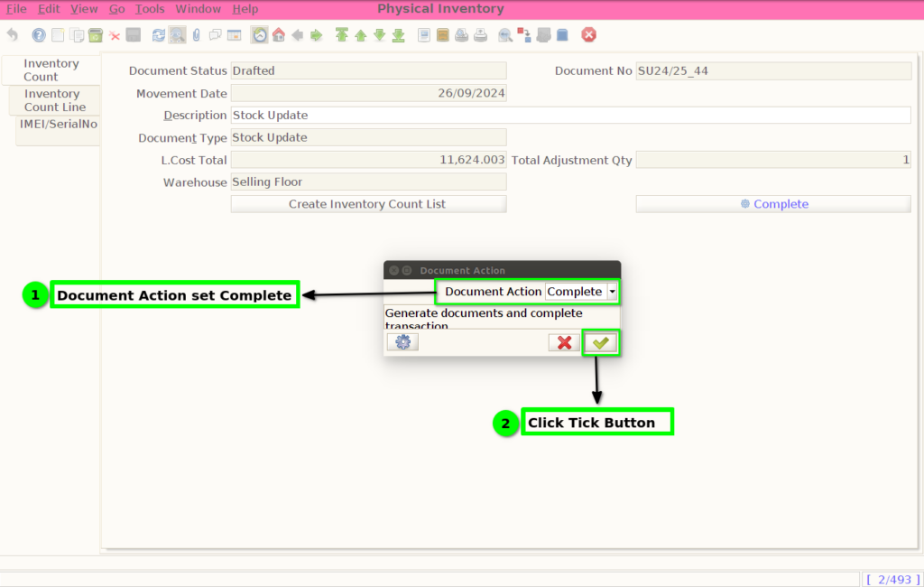Click the Undo changes toolbar icon
The width and height of the screenshot is (924, 587).
click(x=13, y=35)
